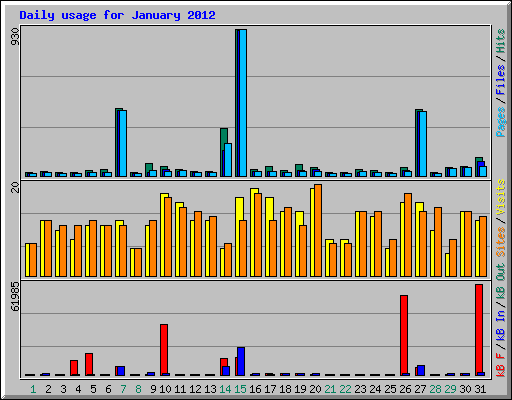Click the "Pages" legend label
This screenshot has width=512, height=400.
click(500, 122)
